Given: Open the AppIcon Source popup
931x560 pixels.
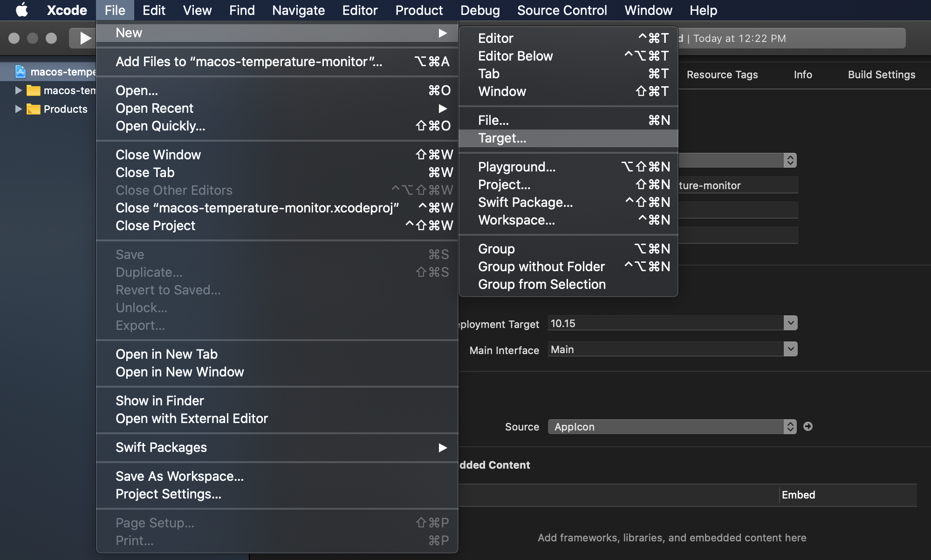Looking at the screenshot, I should point(672,427).
